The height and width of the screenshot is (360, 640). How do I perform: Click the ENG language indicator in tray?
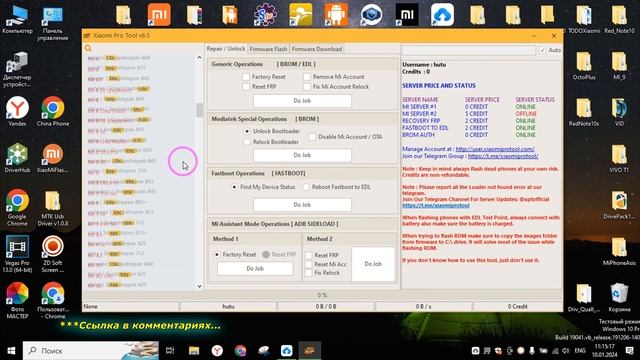coord(580,351)
